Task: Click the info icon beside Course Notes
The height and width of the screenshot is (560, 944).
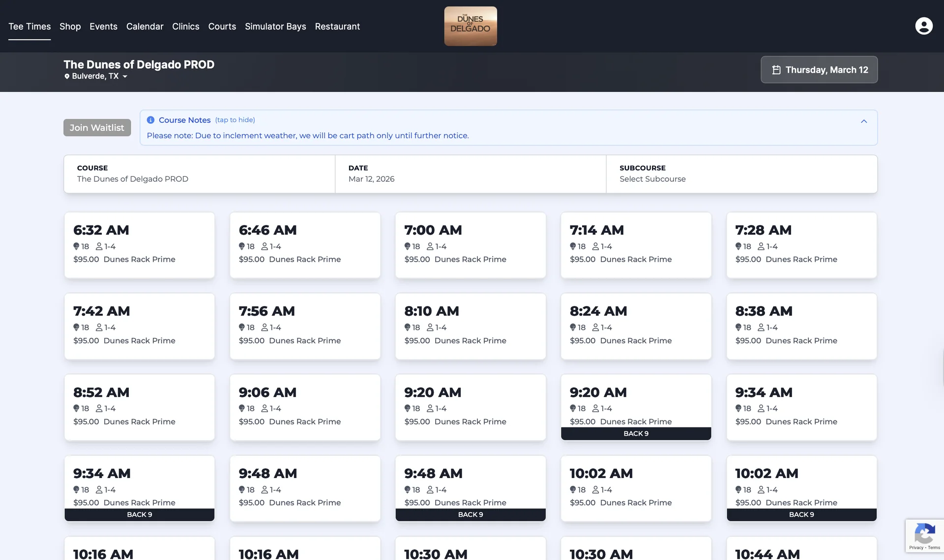Action: (x=150, y=120)
